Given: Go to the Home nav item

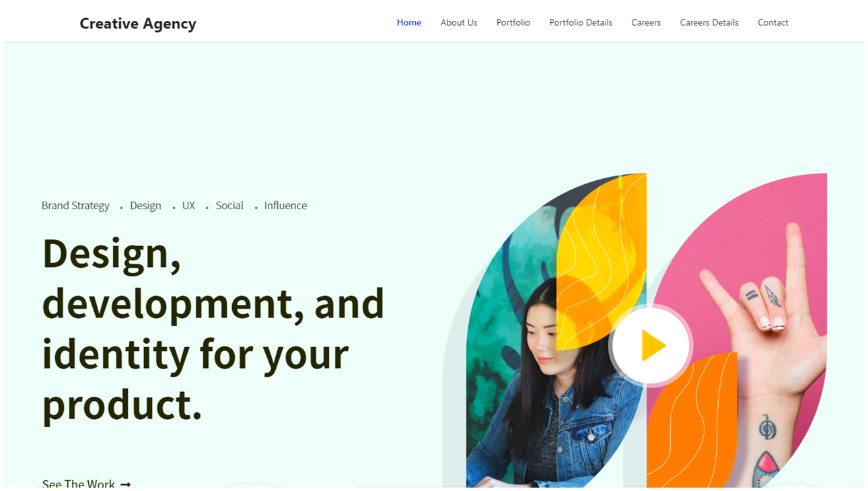Looking at the screenshot, I should (x=409, y=23).
